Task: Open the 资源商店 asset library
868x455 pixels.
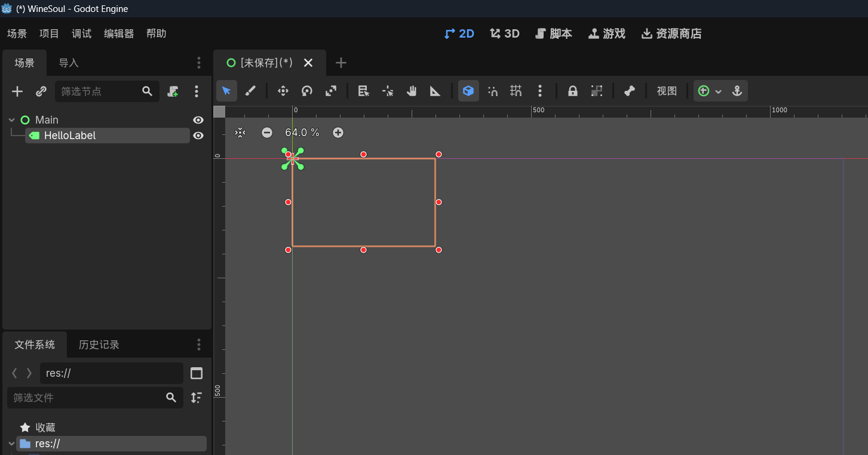Action: pos(671,33)
